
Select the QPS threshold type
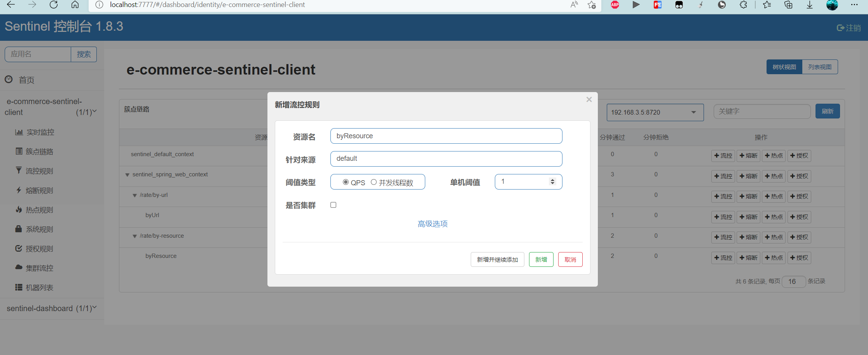(346, 182)
